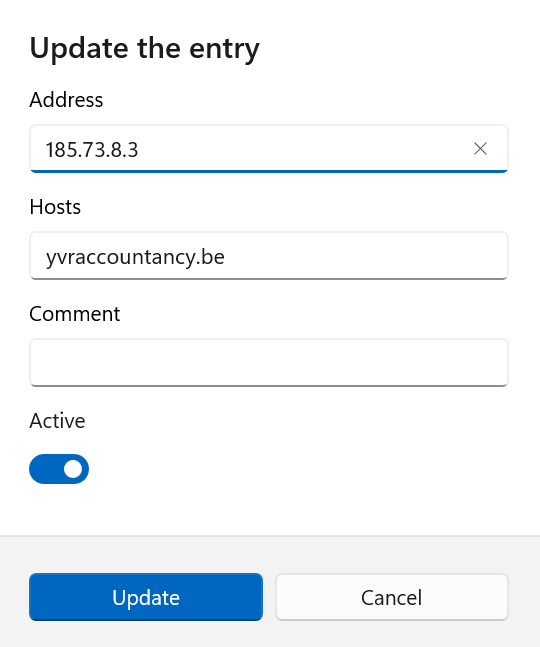Click the Active label above the switch
540x647 pixels.
click(57, 421)
